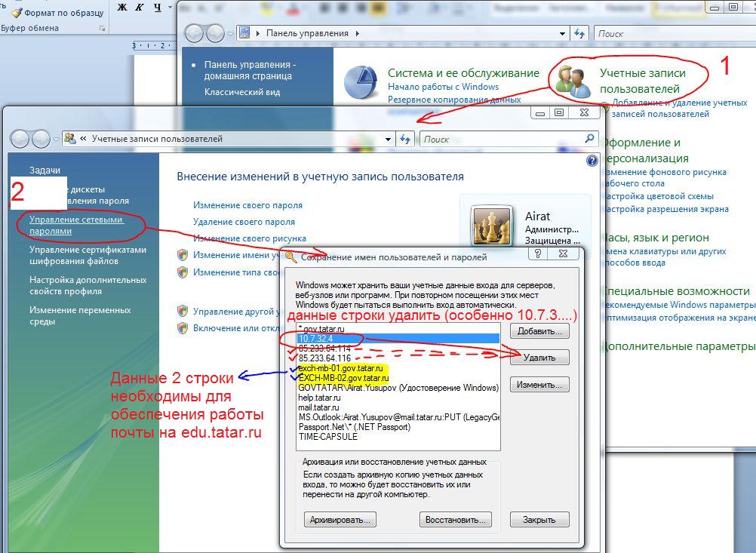Viewport: 756px width, 553px height.
Task: Open 'Удаление своего пароля' link
Action: coord(244,222)
